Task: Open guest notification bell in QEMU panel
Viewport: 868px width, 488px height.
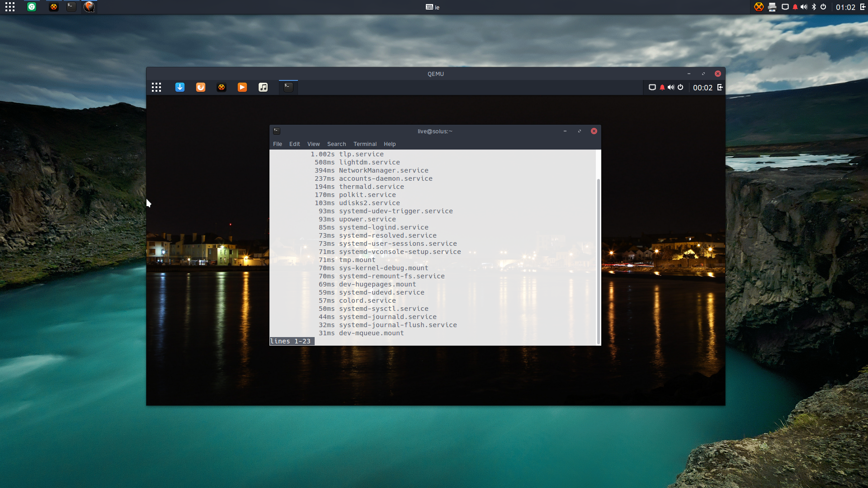Action: click(662, 87)
